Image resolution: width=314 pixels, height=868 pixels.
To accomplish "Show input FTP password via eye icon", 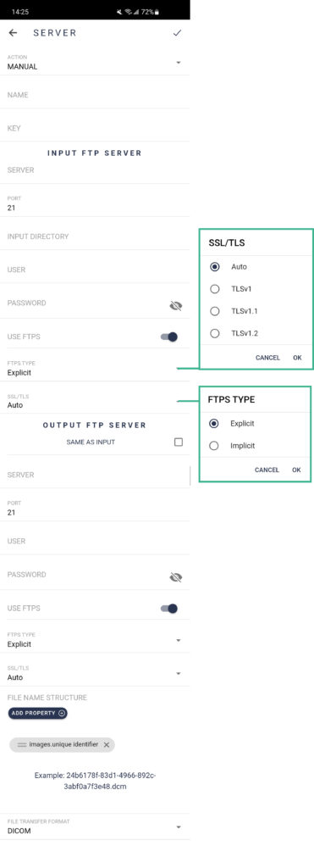I will (x=176, y=305).
